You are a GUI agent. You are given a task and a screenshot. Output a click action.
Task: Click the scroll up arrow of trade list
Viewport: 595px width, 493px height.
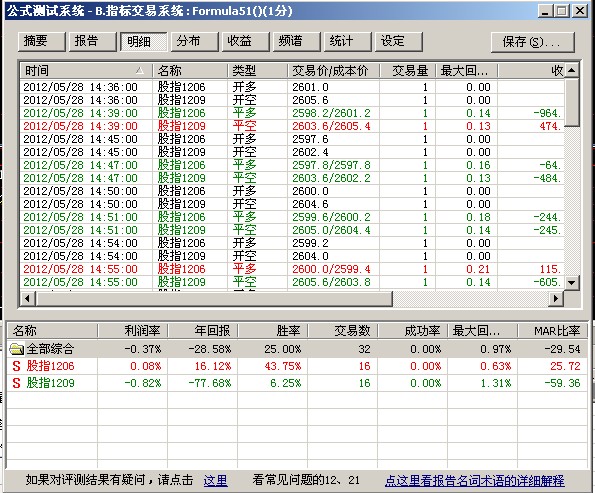pyautogui.click(x=571, y=70)
